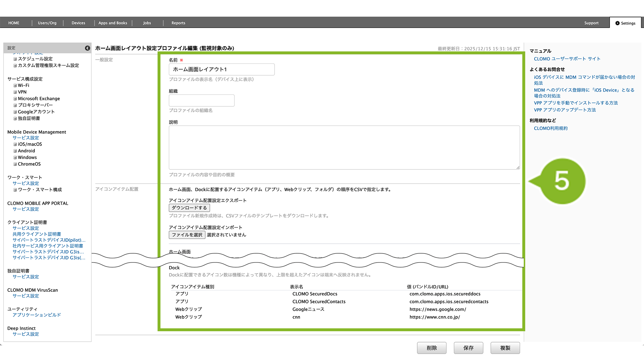
Task: Collapse the 設定 sidebar using arrow icon
Action: pos(87,48)
